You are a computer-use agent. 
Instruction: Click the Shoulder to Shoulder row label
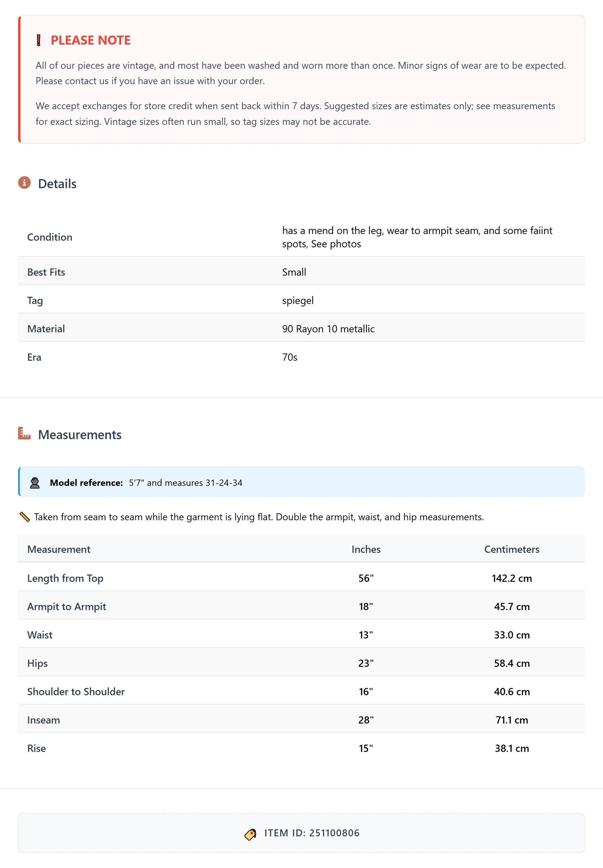click(76, 692)
